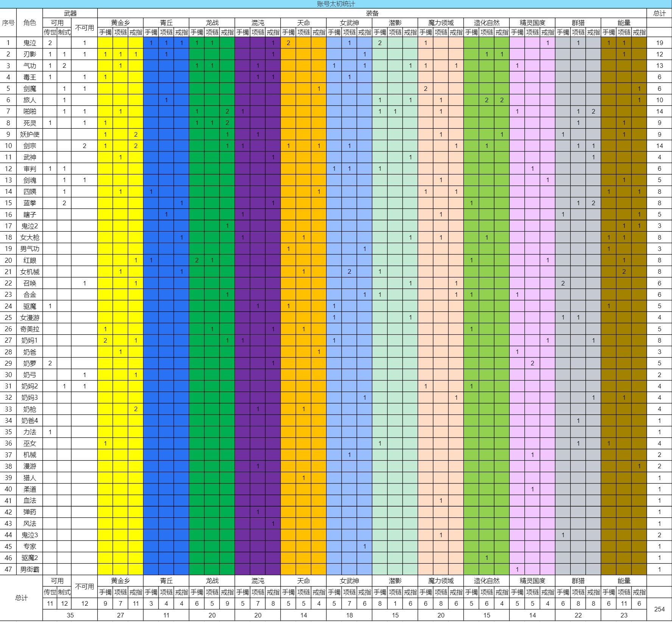Select the 奇美拉 character cell
672x622 pixels.
30,329
